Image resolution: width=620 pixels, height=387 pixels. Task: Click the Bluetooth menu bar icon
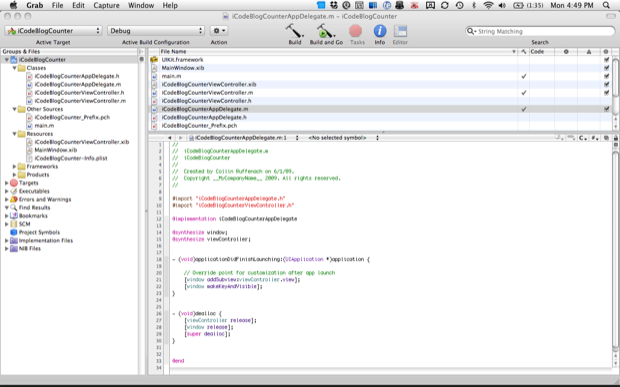pyautogui.click(x=474, y=5)
